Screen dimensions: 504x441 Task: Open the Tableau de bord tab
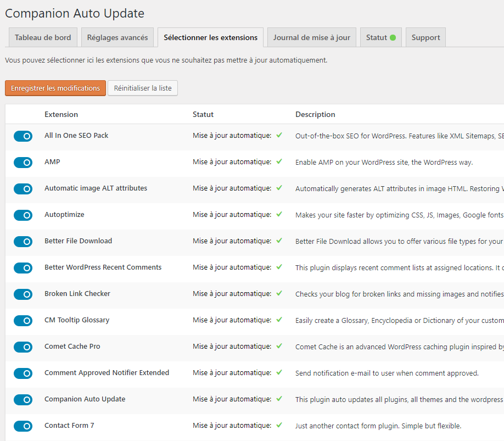(x=43, y=37)
